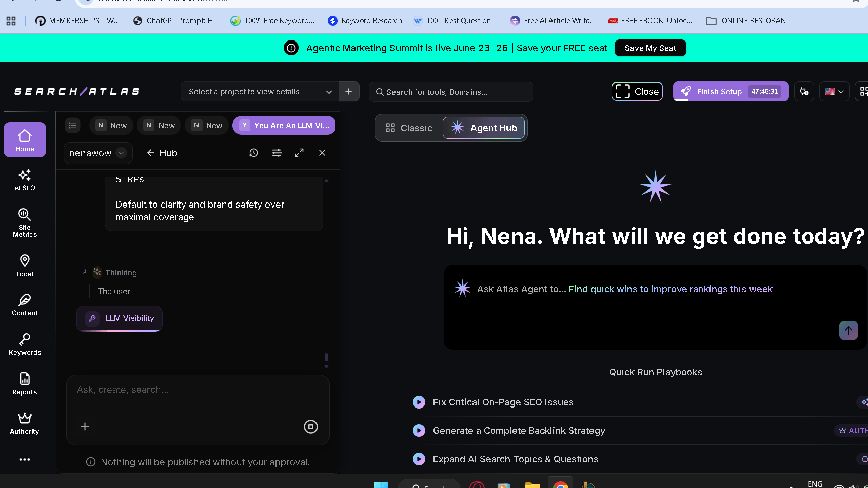The width and height of the screenshot is (868, 488).
Task: Switch to Agent Hub view
Action: [484, 128]
